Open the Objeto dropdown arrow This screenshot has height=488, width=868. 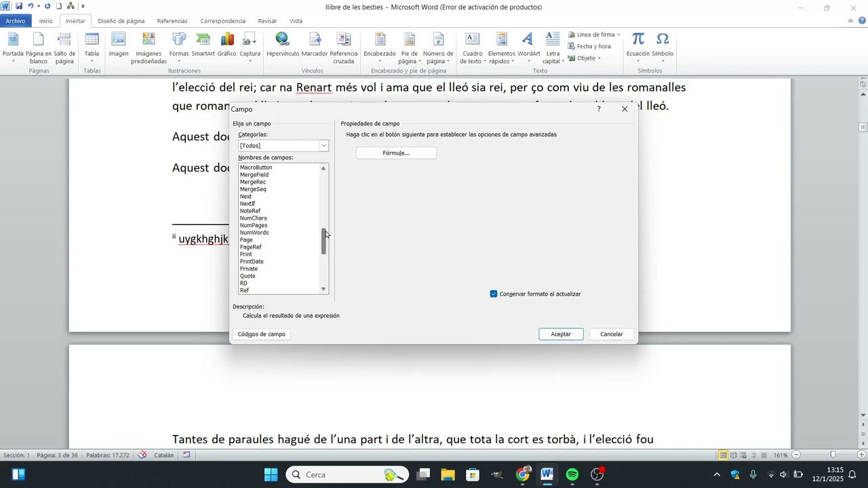(x=599, y=58)
